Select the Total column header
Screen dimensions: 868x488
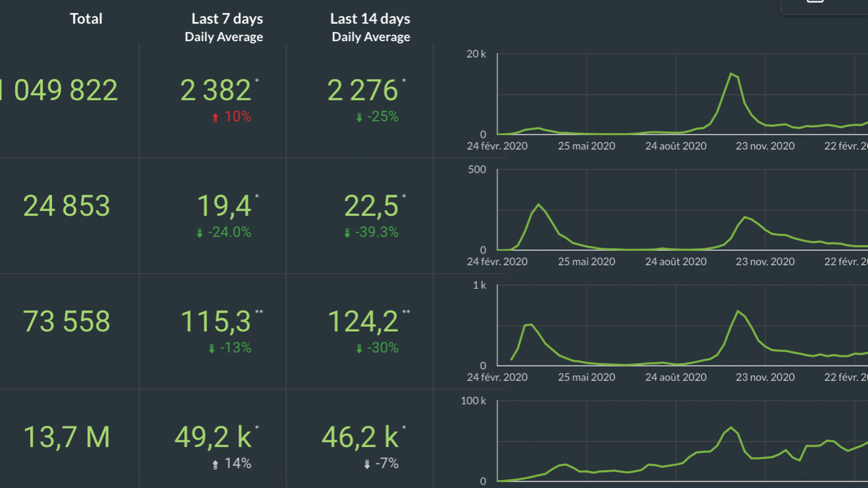point(86,19)
